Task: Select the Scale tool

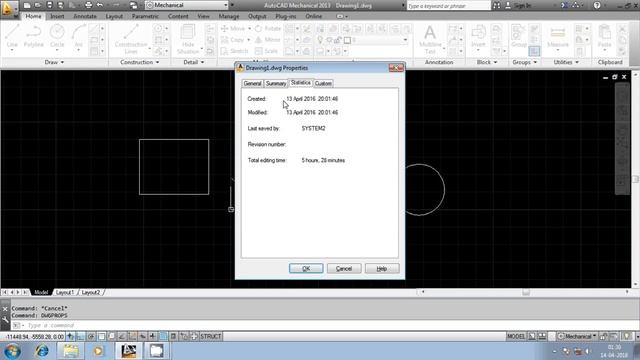Action: [x=267, y=51]
